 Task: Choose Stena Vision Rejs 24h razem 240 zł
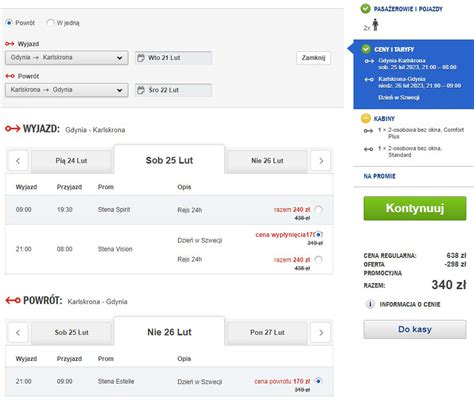click(x=318, y=259)
